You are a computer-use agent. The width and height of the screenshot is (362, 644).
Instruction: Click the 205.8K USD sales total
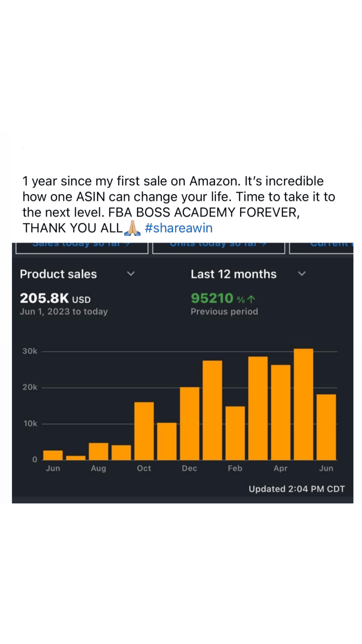55,298
